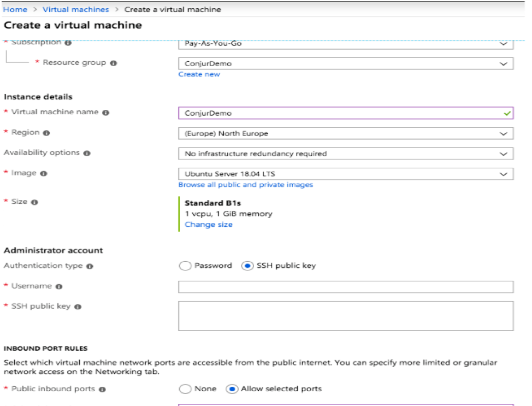
Task: Show info for the Username field
Action: pyautogui.click(x=58, y=286)
